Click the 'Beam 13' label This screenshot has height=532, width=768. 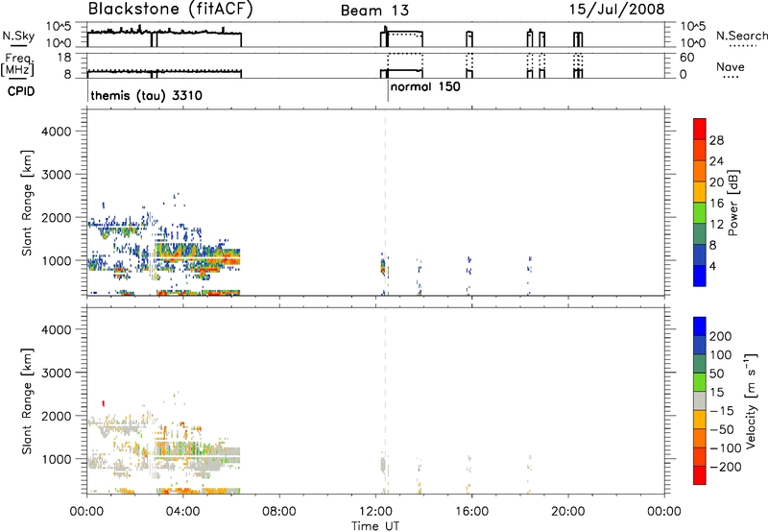[x=374, y=11]
